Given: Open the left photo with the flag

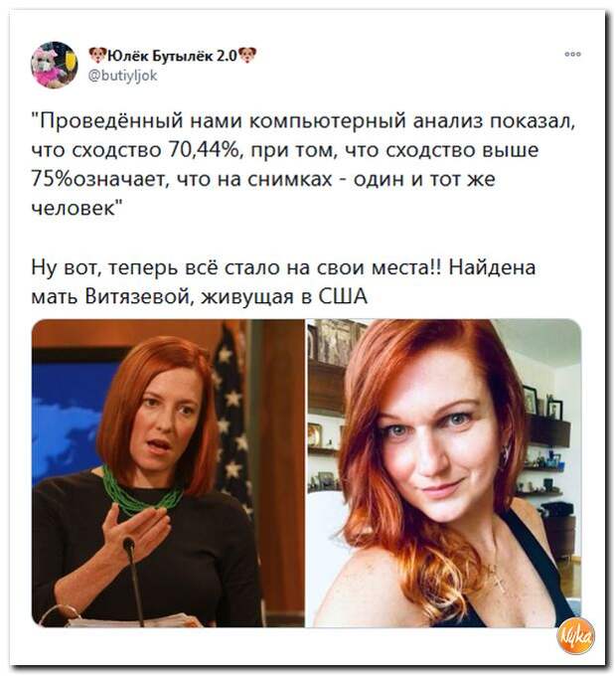Looking at the screenshot, I should click(169, 473).
